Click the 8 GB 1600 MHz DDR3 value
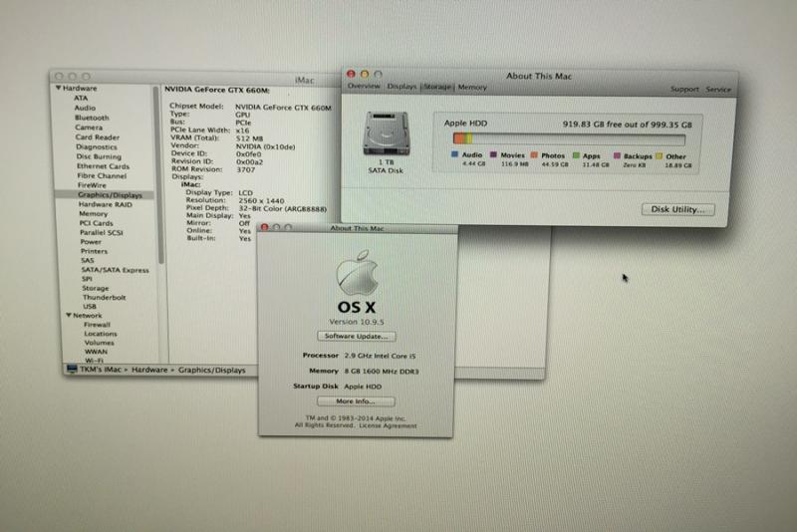The height and width of the screenshot is (532, 797). tap(382, 372)
